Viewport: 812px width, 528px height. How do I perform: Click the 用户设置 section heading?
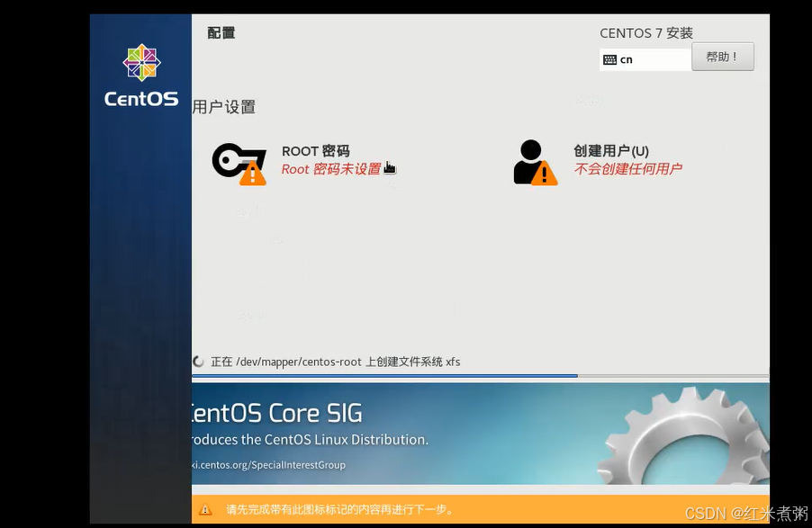tap(224, 107)
